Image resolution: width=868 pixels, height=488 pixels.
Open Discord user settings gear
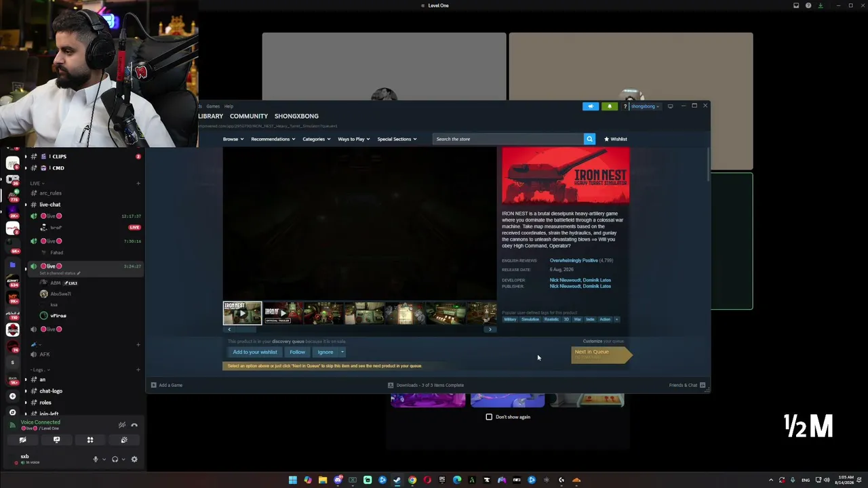click(x=134, y=459)
